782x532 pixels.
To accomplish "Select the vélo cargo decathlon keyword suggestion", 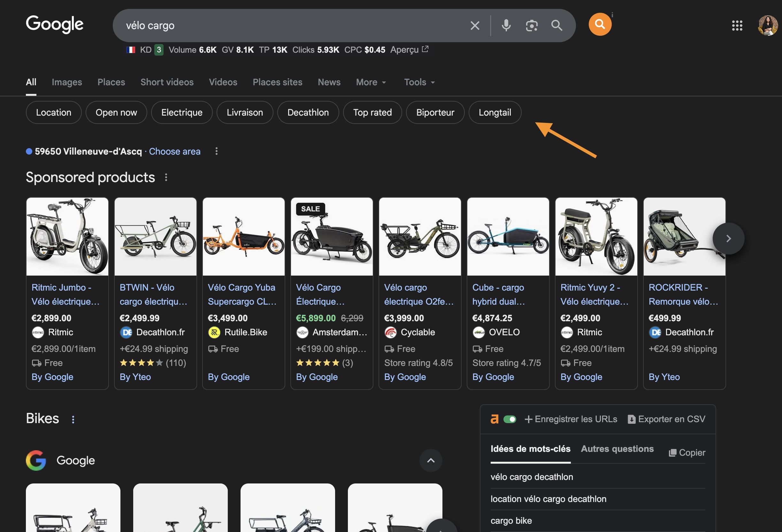I will click(x=532, y=476).
